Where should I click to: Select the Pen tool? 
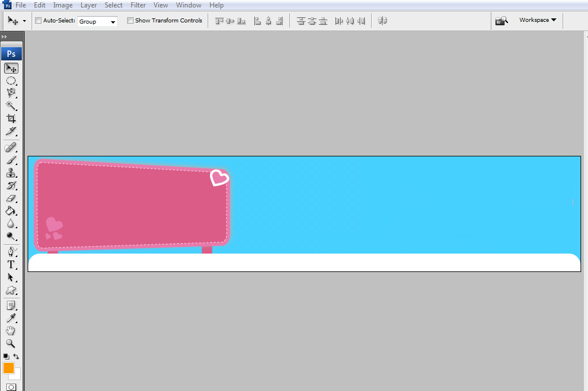12,251
